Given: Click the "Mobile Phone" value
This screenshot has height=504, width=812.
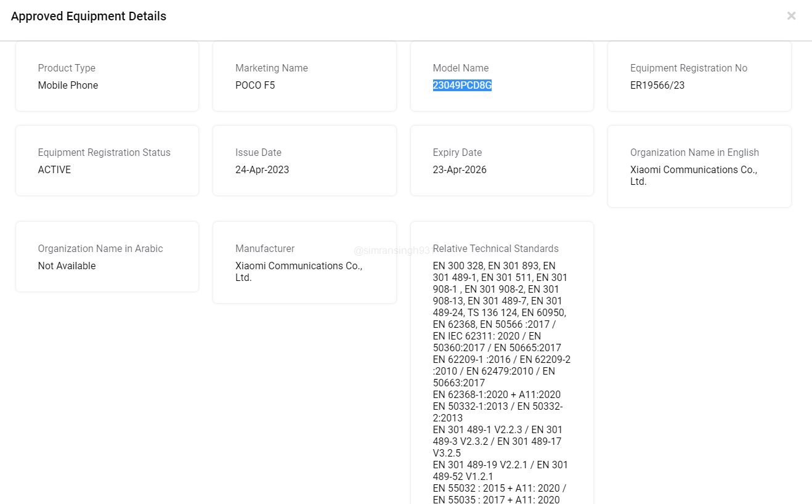Looking at the screenshot, I should [x=68, y=86].
